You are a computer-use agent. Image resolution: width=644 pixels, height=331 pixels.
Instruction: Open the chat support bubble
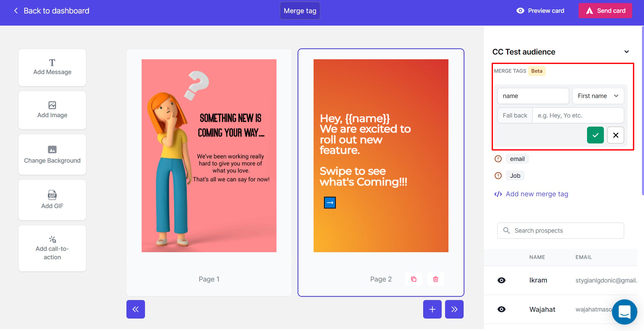[x=624, y=312]
